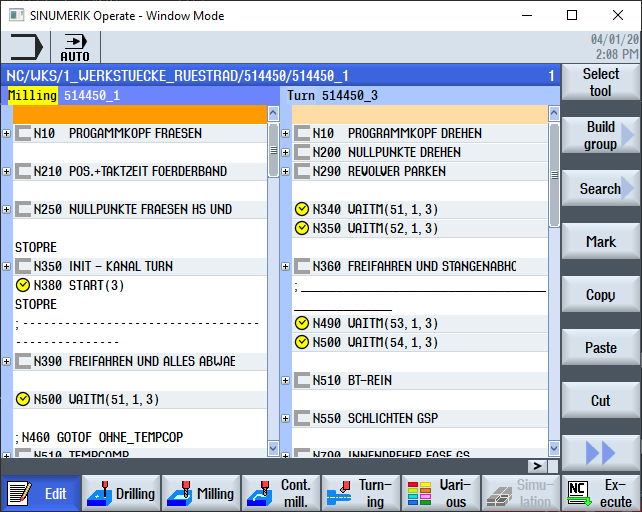Click the machine area arrow icon at top left
This screenshot has height=512, width=642.
pos(26,48)
